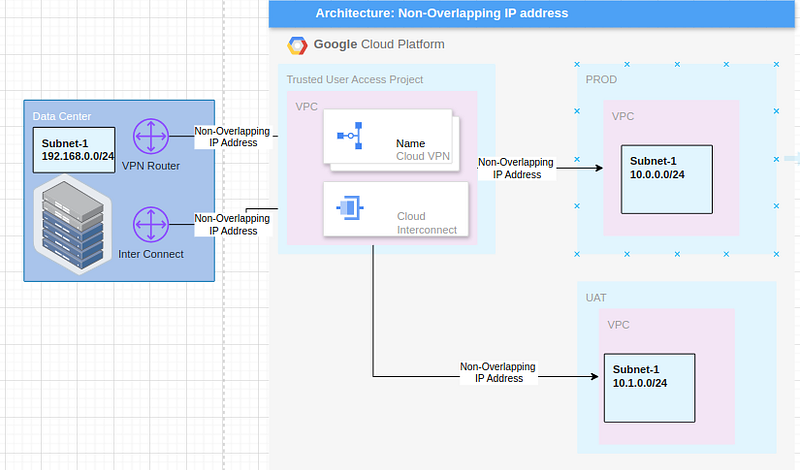The width and height of the screenshot is (800, 470).
Task: Click the 'Trusted User Access Project' label
Action: [x=355, y=80]
